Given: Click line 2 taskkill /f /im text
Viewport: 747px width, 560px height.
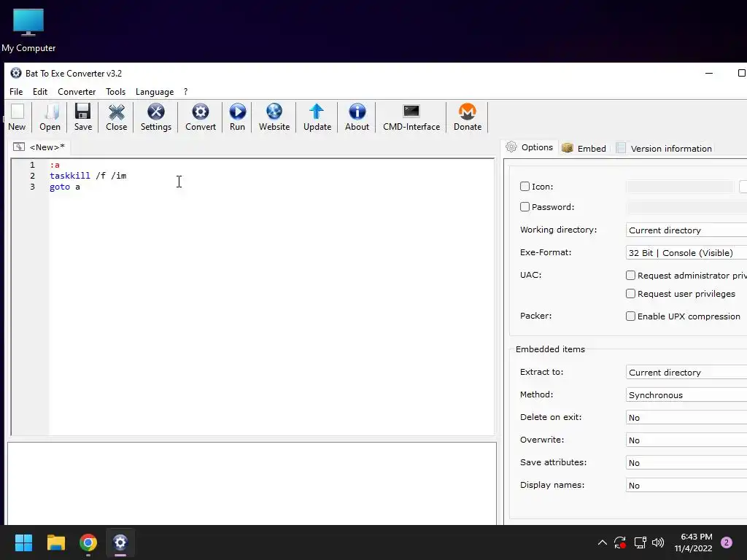Looking at the screenshot, I should (x=88, y=176).
